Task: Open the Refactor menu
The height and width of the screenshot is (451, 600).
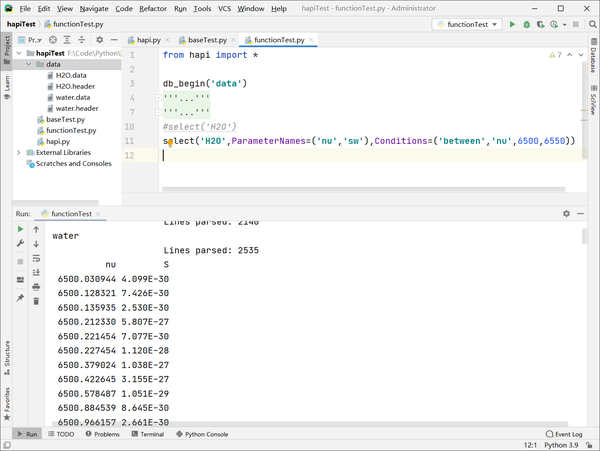Action: (x=153, y=8)
